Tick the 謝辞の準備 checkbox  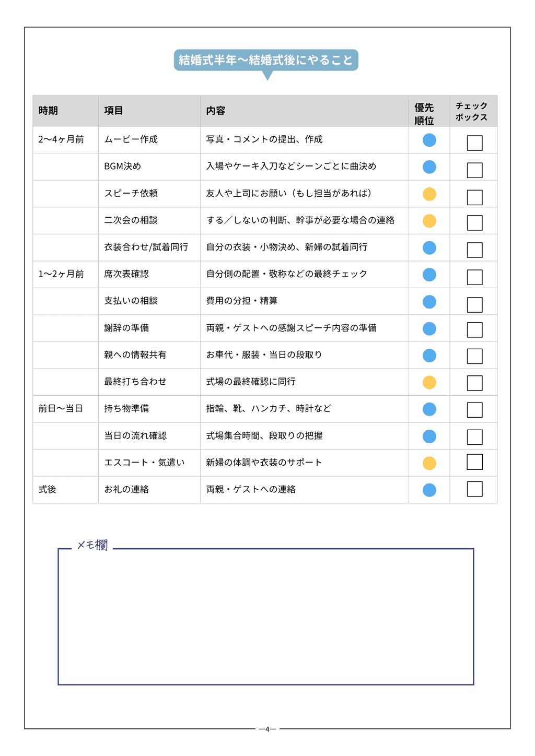tap(474, 330)
